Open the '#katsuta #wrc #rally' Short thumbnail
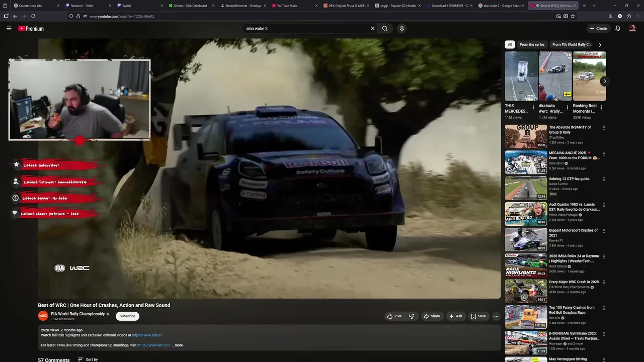Image resolution: width=644 pixels, height=362 pixels. pyautogui.click(x=555, y=76)
